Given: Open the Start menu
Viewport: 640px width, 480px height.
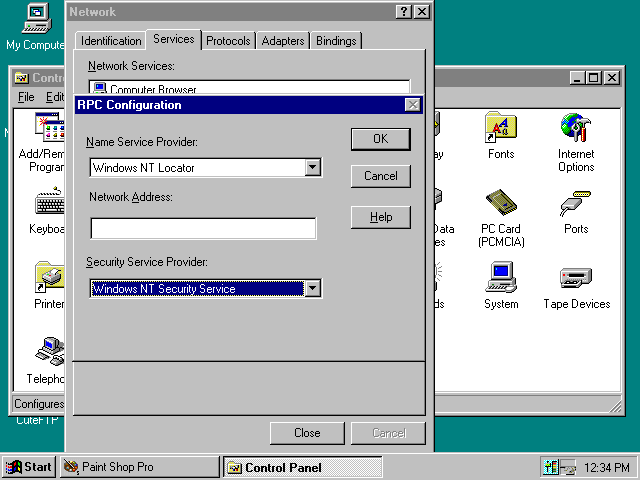Looking at the screenshot, I should point(29,467).
